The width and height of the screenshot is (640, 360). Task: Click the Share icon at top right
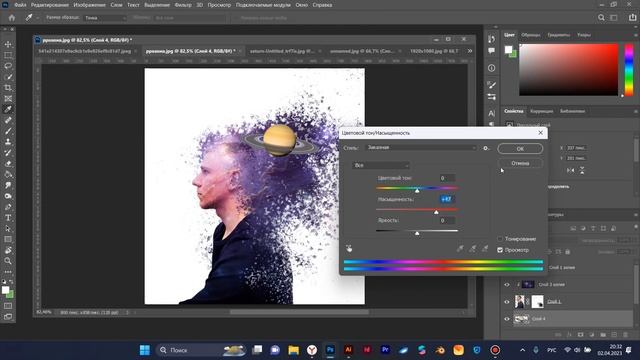click(x=632, y=18)
